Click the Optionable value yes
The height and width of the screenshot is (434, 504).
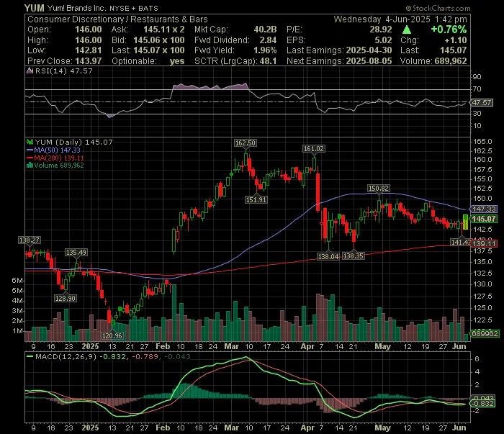tap(177, 61)
